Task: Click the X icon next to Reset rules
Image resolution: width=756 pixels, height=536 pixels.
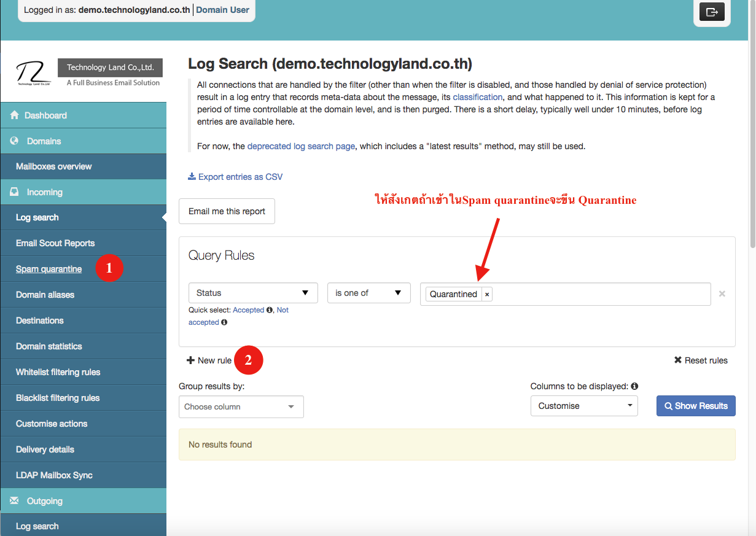Action: pyautogui.click(x=678, y=360)
